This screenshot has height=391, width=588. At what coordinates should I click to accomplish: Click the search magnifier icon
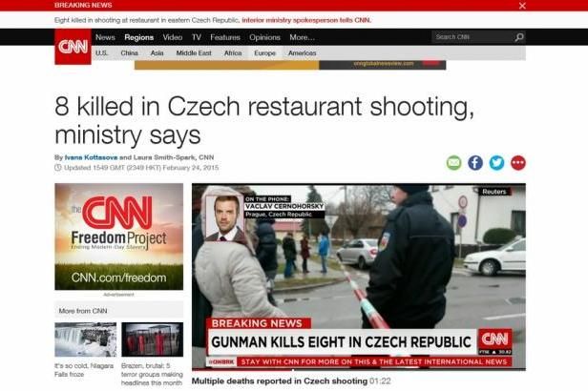(x=519, y=37)
